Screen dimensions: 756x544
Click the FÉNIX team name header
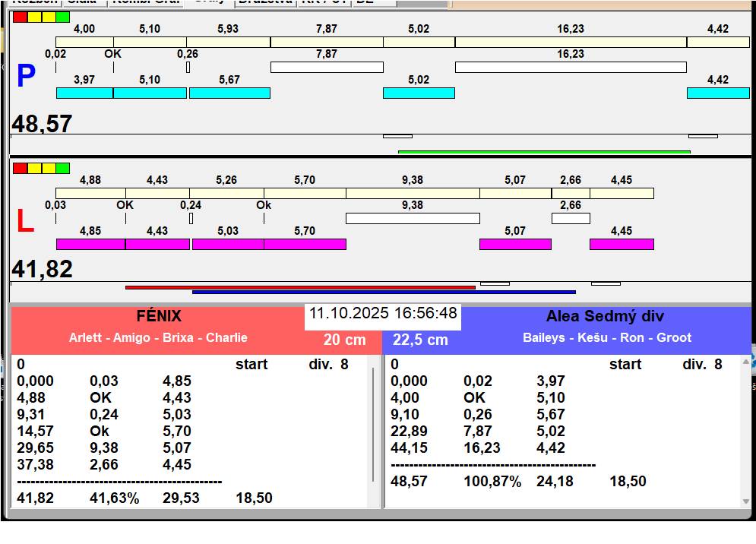pos(159,316)
